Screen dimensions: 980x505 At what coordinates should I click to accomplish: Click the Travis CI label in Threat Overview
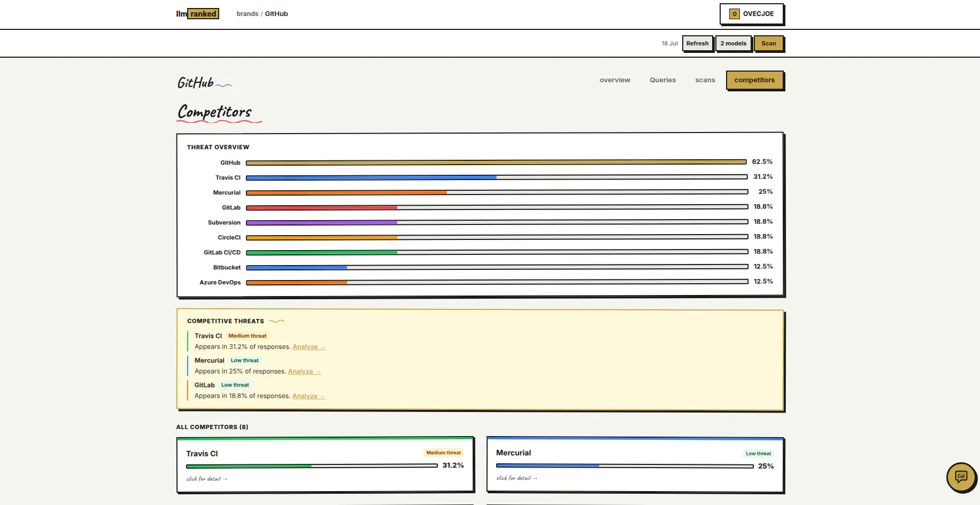(228, 177)
